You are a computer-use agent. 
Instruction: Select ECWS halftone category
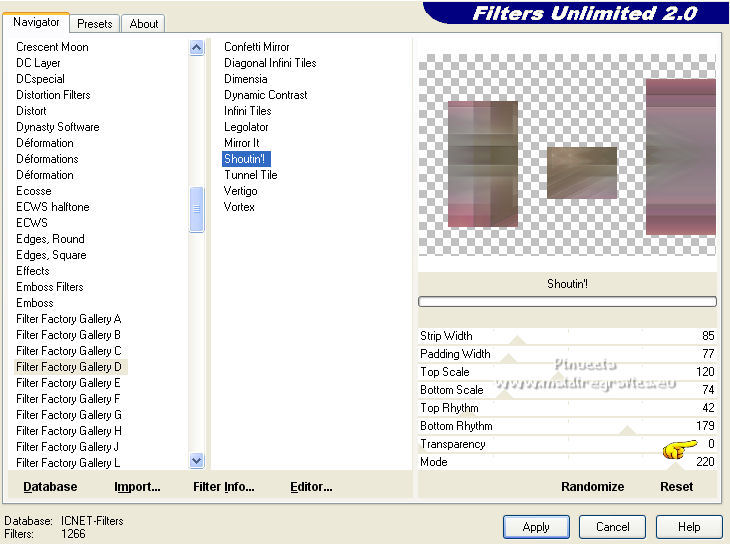(53, 207)
